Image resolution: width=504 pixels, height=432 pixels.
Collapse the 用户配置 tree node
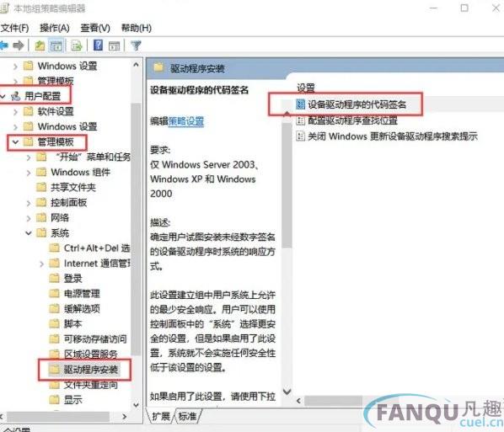3,96
